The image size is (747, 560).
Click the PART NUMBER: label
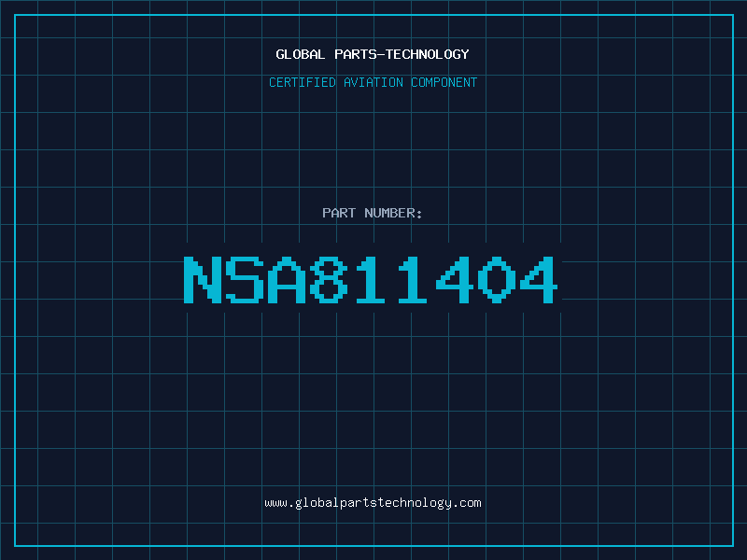click(372, 213)
